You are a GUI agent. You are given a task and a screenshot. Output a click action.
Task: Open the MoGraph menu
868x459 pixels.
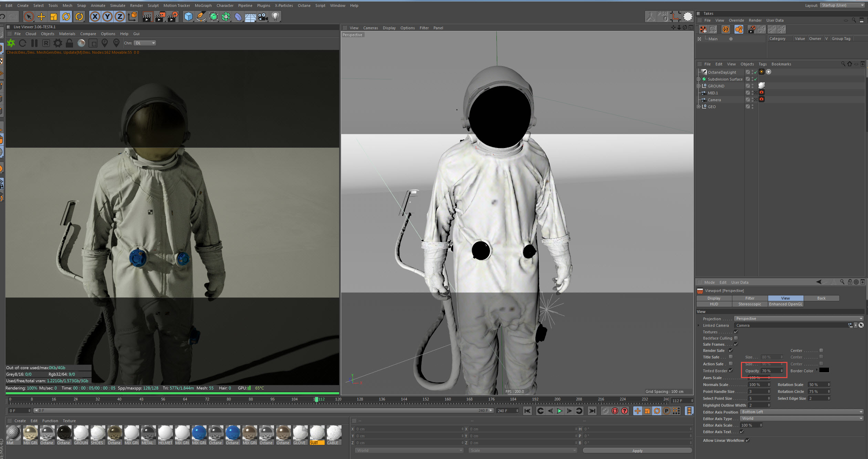pyautogui.click(x=203, y=6)
